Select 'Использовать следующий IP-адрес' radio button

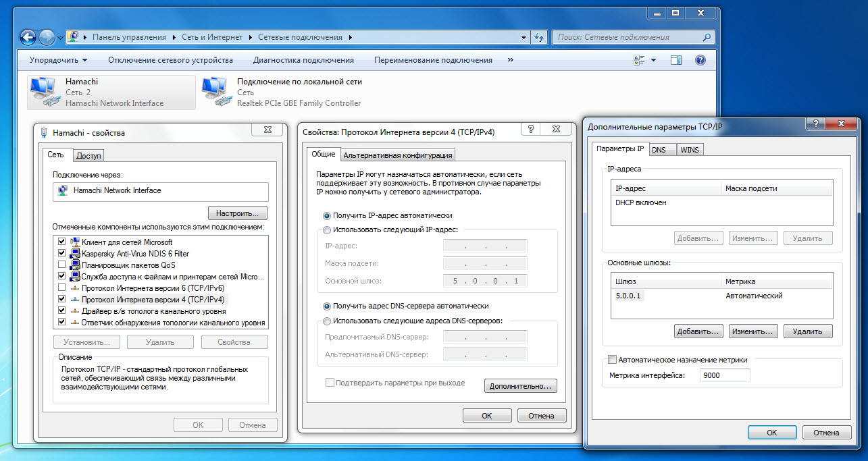[x=328, y=229]
